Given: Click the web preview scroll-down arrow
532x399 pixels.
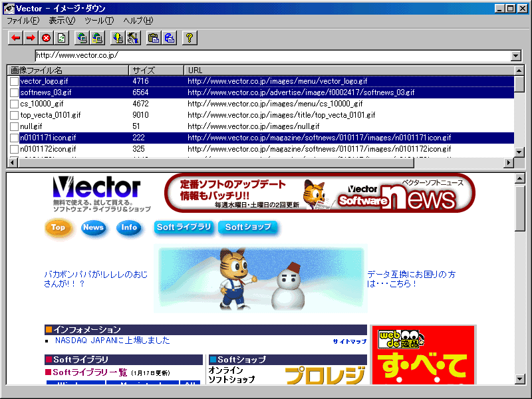Looking at the screenshot, I should tap(520, 379).
